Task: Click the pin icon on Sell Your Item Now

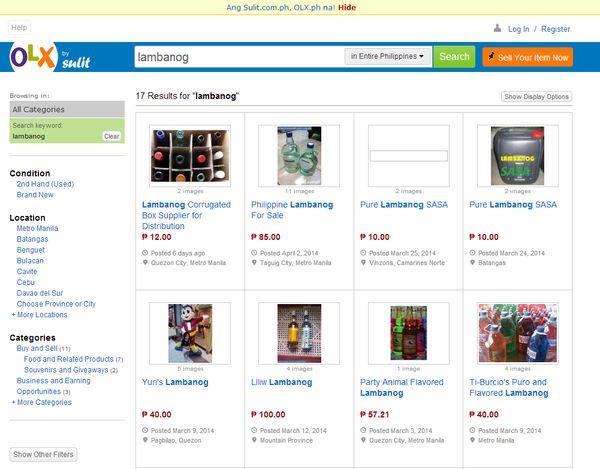Action: pyautogui.click(x=491, y=57)
